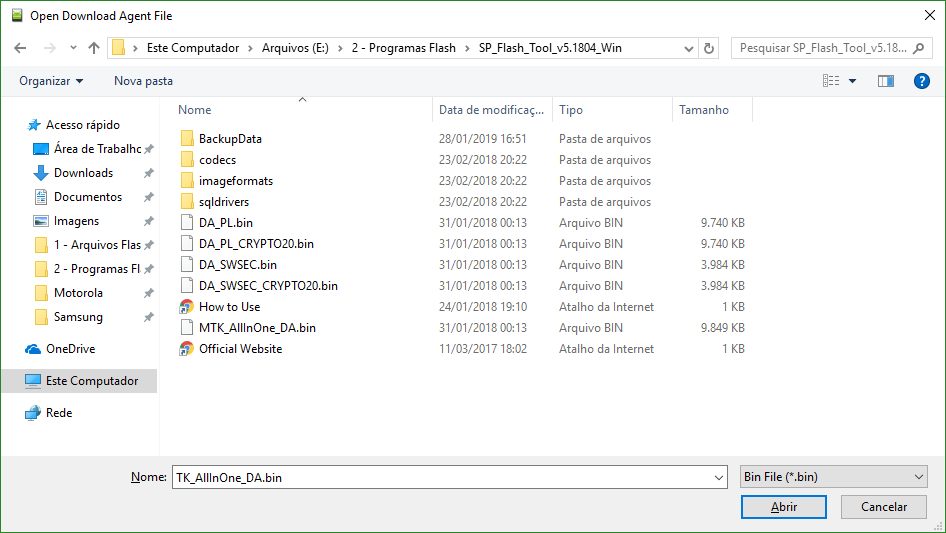Select MTK_AllInOne_DA.bin file icon
Screen dimensions: 946x533
tap(187, 328)
